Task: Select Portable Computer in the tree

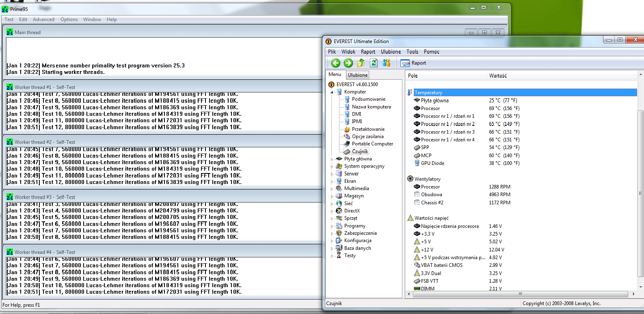Action: click(372, 144)
